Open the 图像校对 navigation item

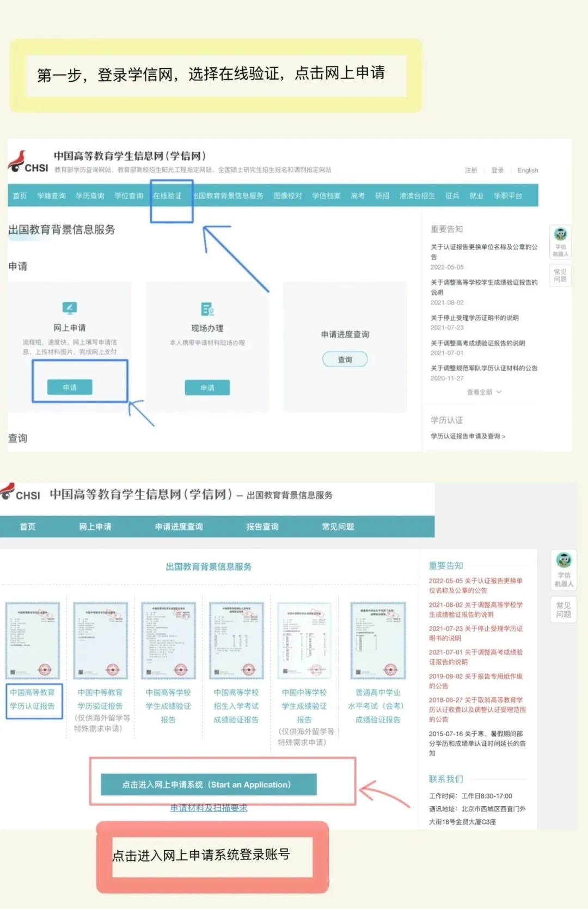[x=287, y=196]
